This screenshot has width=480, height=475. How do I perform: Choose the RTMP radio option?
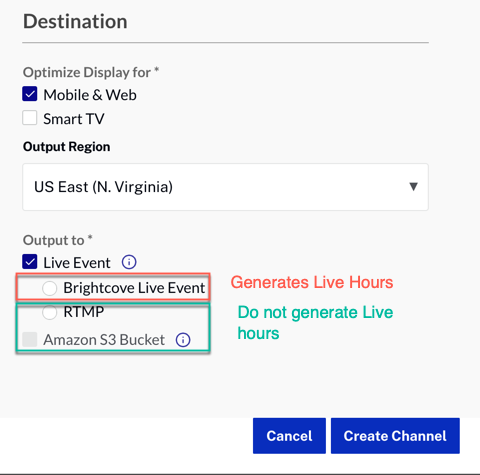(50, 312)
